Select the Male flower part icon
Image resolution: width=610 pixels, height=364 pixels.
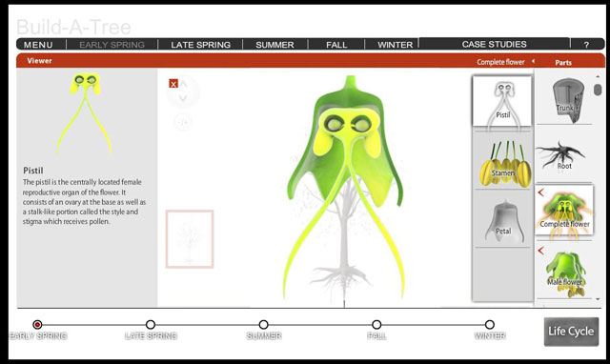click(565, 273)
